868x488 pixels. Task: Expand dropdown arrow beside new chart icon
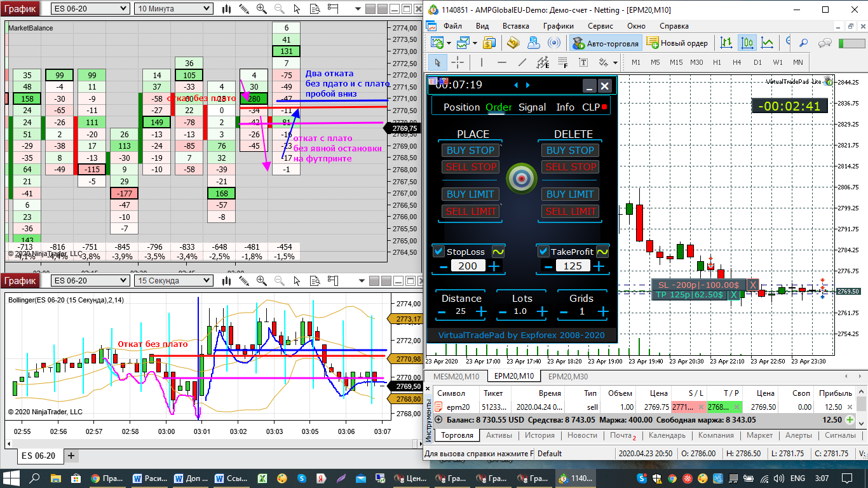coord(449,43)
